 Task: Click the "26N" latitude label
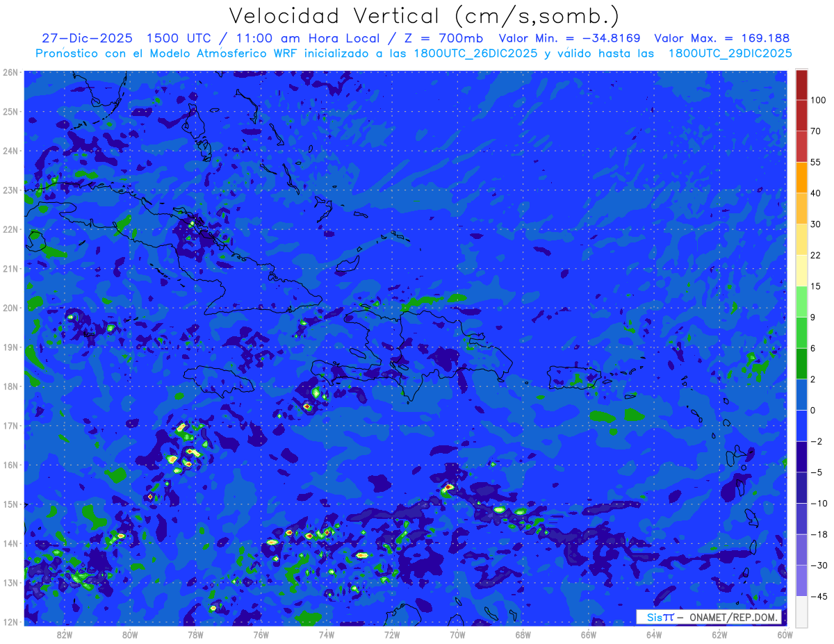pyautogui.click(x=10, y=72)
